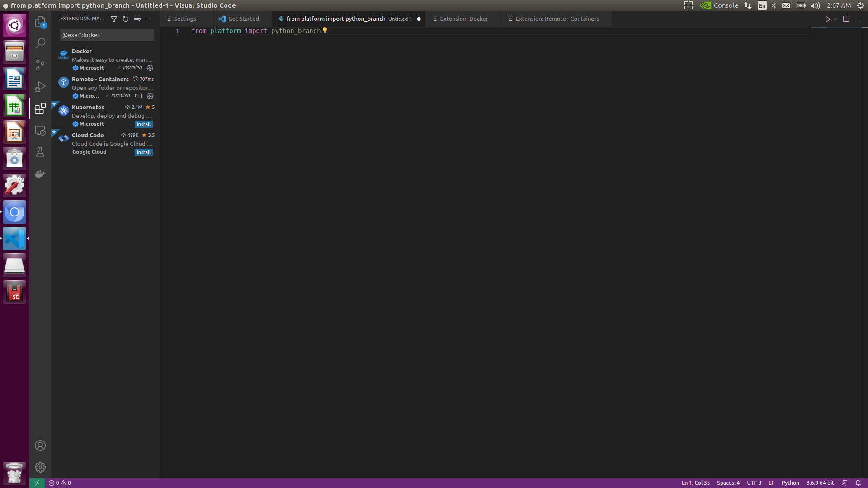Install the Kubernetes extension
This screenshot has width=868, height=488.
tap(143, 124)
